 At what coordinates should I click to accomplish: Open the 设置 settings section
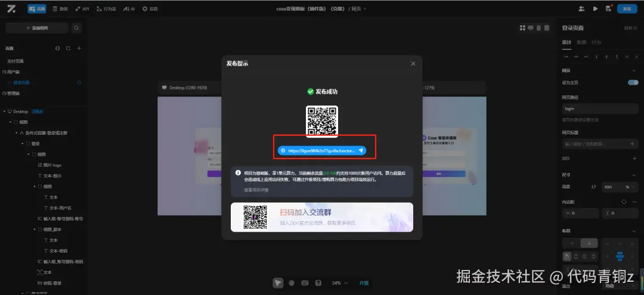pos(150,8)
